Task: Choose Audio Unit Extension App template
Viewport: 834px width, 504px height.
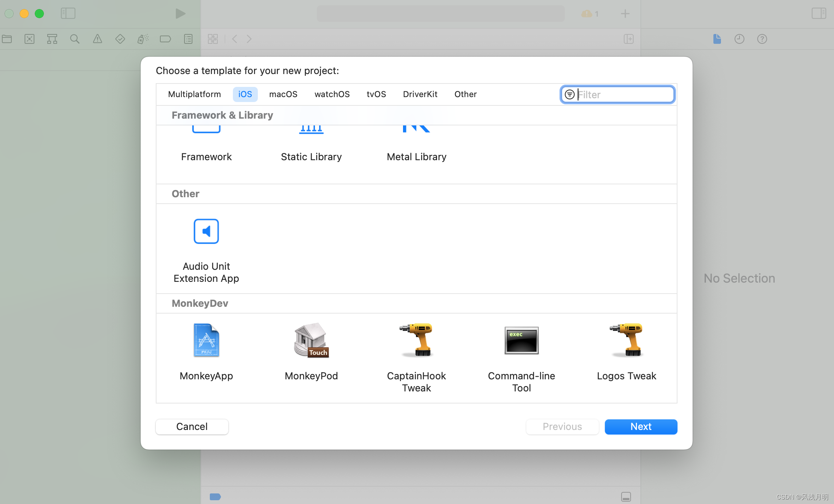Action: [206, 231]
